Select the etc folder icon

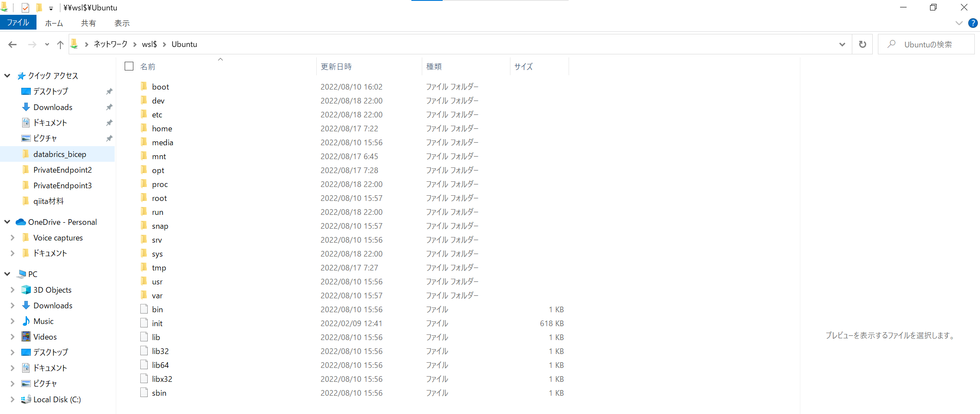click(144, 114)
